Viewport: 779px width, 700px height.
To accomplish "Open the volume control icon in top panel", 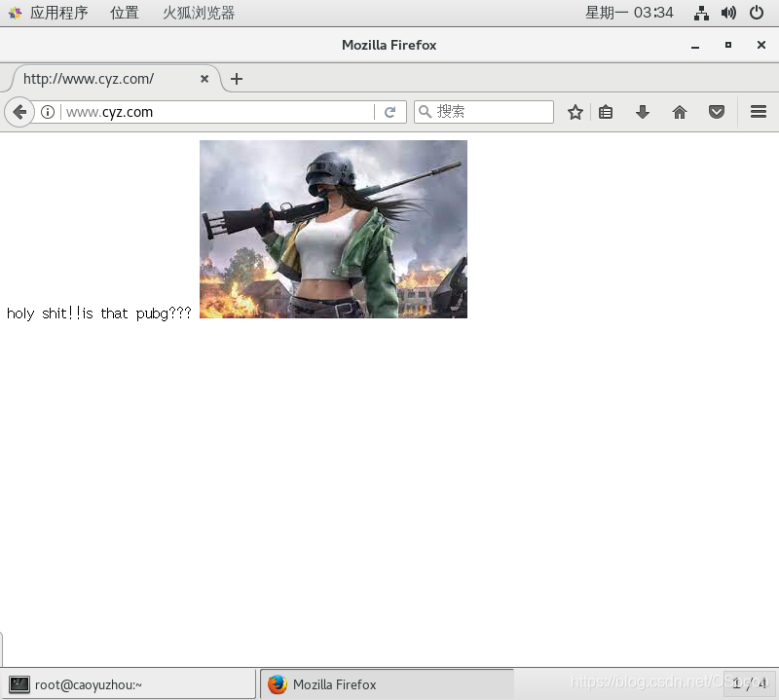I will (x=728, y=13).
